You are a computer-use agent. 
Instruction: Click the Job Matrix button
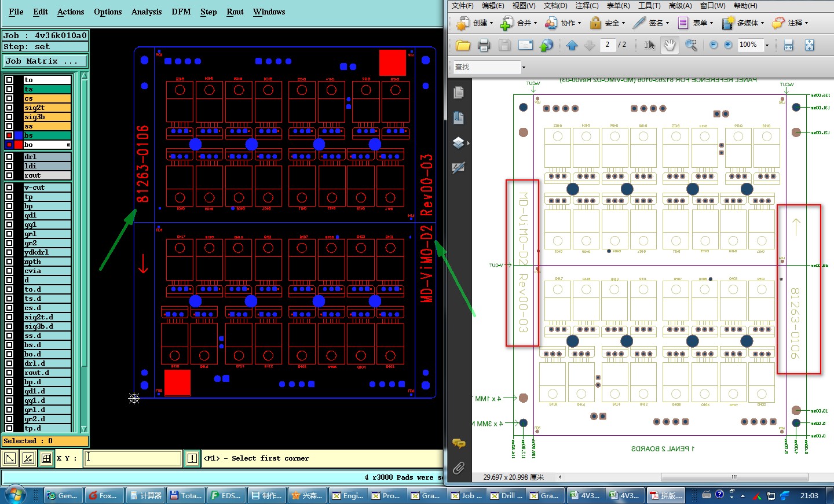tap(45, 61)
